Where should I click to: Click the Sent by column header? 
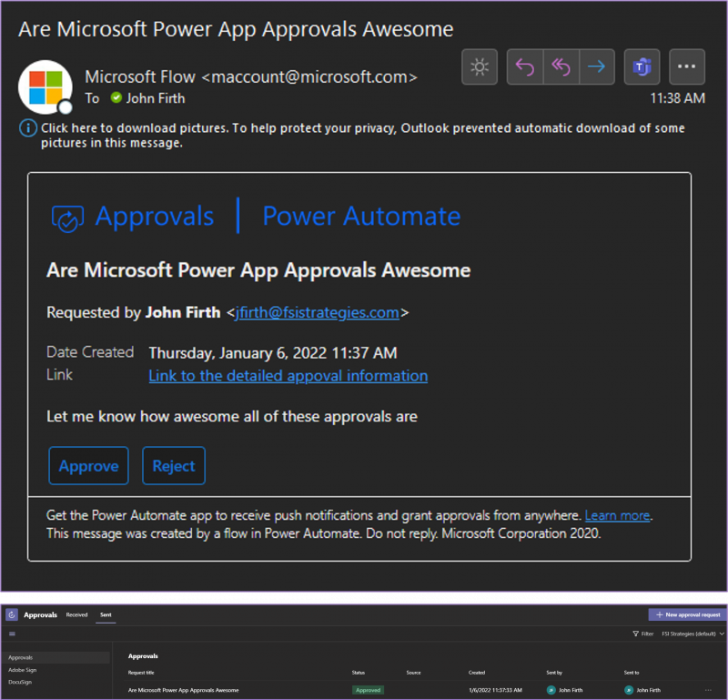point(554,672)
